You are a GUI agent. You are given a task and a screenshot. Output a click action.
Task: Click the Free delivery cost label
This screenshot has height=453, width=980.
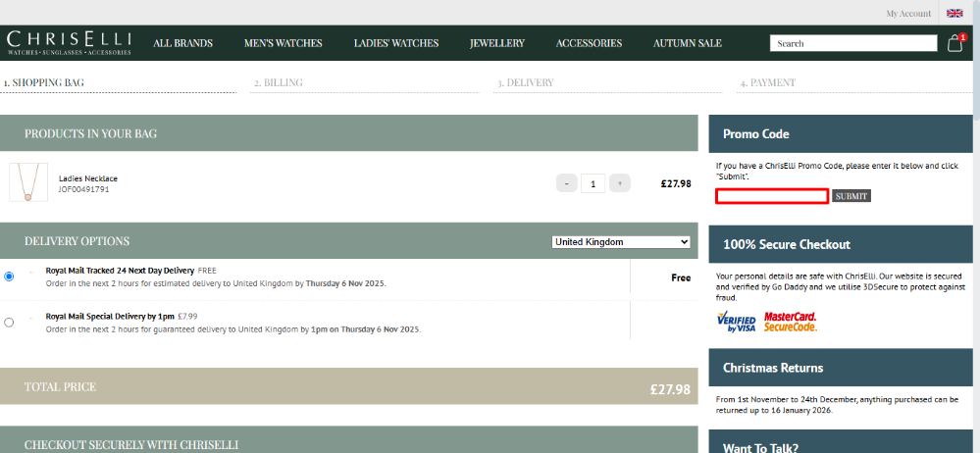click(681, 277)
